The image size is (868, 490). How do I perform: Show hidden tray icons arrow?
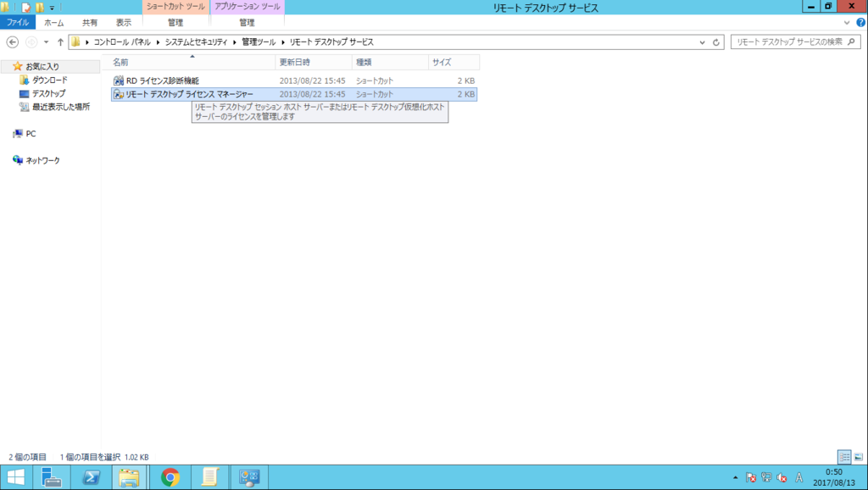(735, 477)
